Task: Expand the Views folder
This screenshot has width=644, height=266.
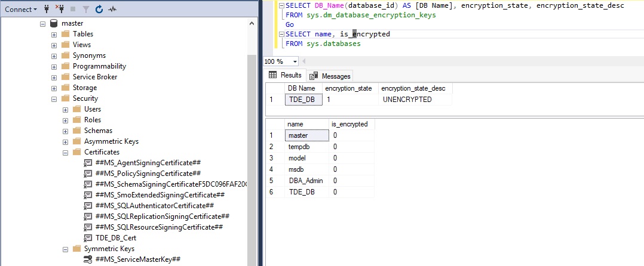Action: [x=54, y=45]
